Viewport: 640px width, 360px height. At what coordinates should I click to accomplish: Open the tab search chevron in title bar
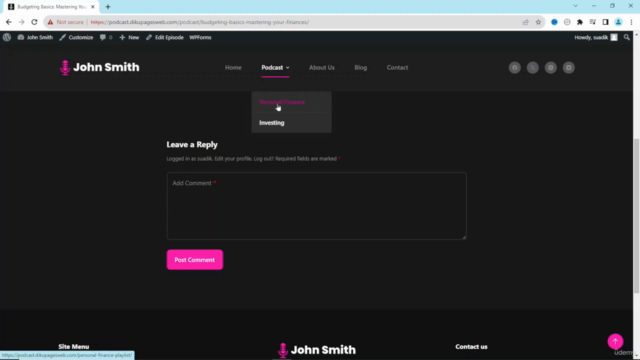click(x=576, y=6)
